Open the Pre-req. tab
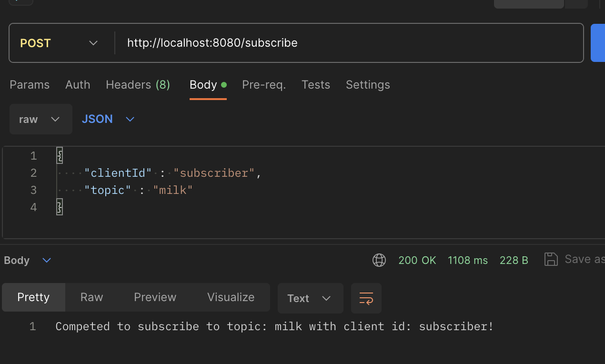 pyautogui.click(x=264, y=85)
